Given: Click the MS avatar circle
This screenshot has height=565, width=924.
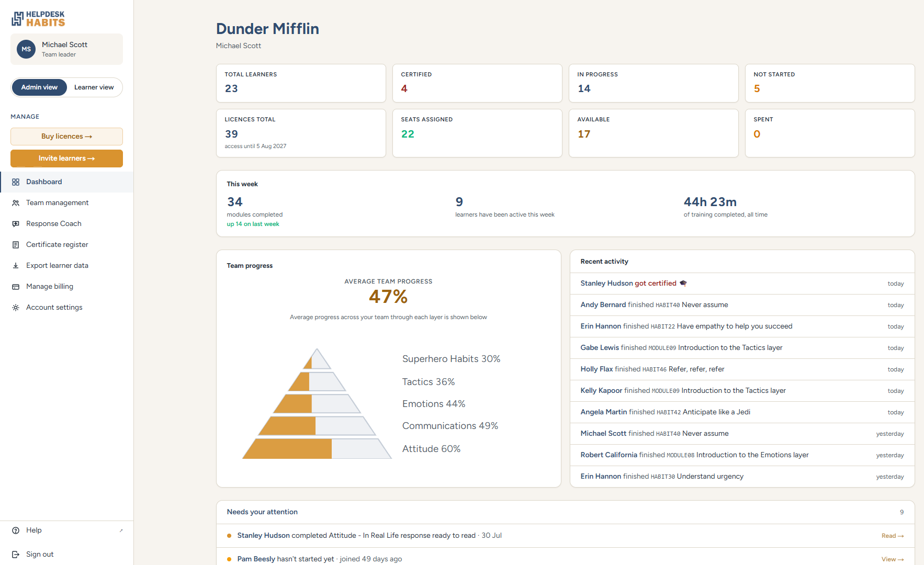Looking at the screenshot, I should point(26,49).
